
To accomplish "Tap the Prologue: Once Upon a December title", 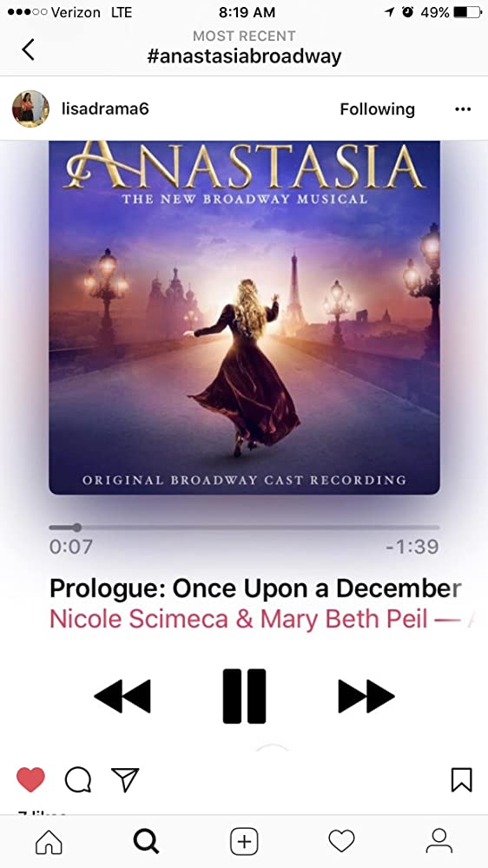I will point(254,589).
